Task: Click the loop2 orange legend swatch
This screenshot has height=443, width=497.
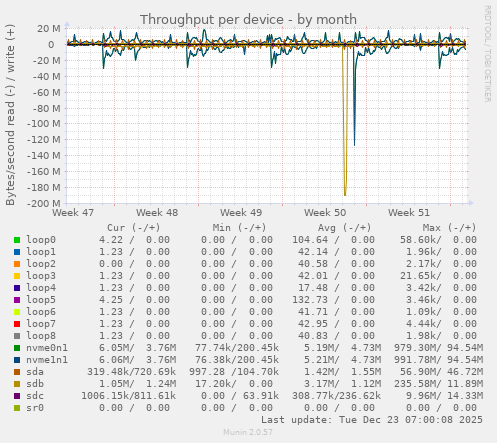Action: [17, 264]
